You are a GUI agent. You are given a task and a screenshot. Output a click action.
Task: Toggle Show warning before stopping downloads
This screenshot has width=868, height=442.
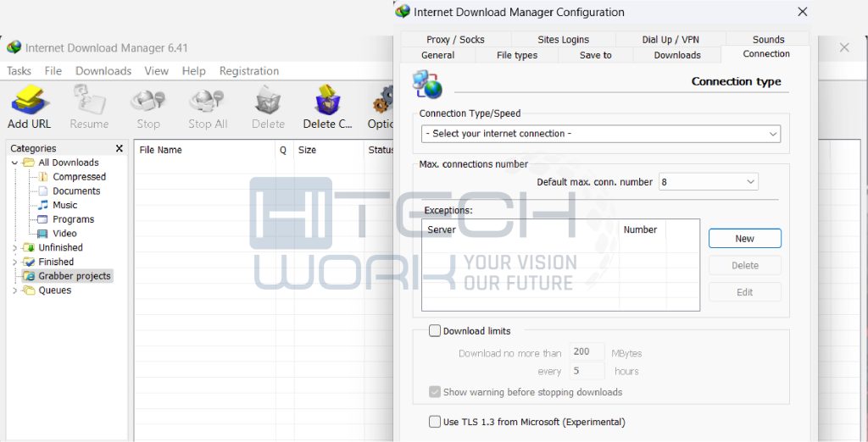coord(435,392)
